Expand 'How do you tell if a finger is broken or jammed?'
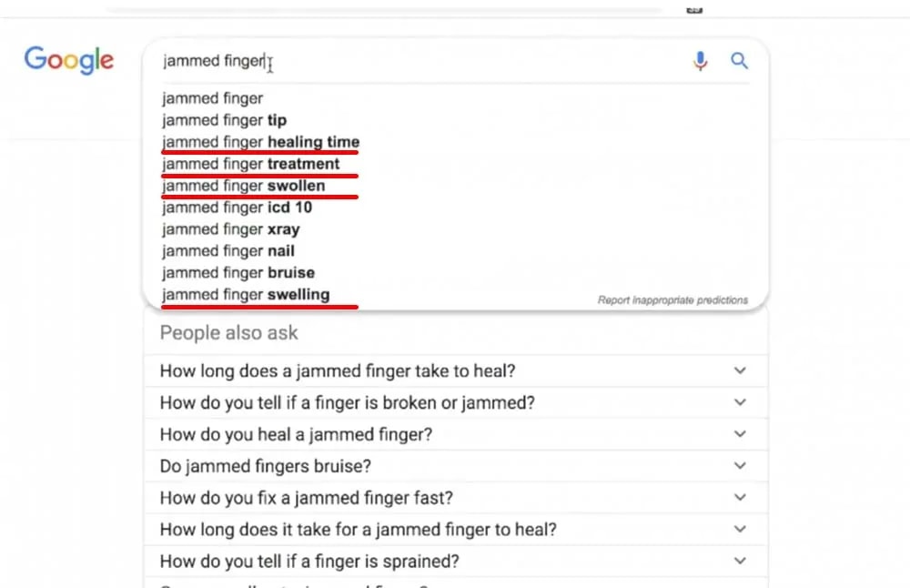 click(456, 402)
